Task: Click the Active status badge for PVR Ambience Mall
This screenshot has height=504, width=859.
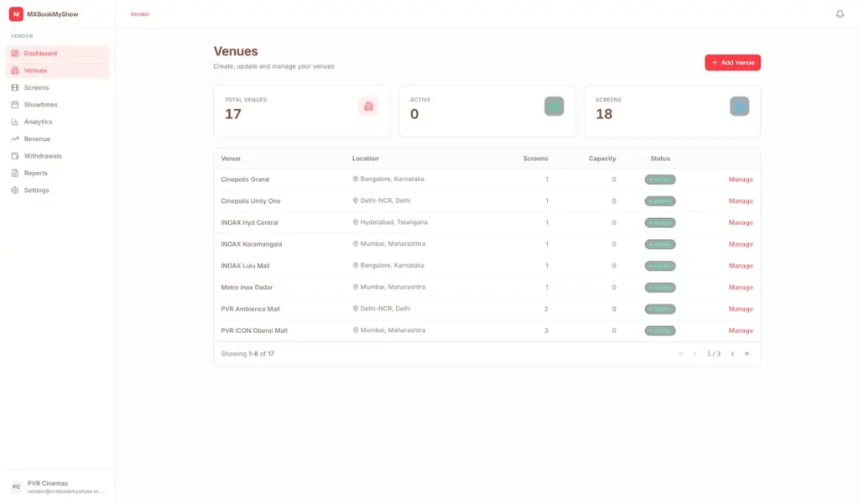Action: pyautogui.click(x=660, y=309)
